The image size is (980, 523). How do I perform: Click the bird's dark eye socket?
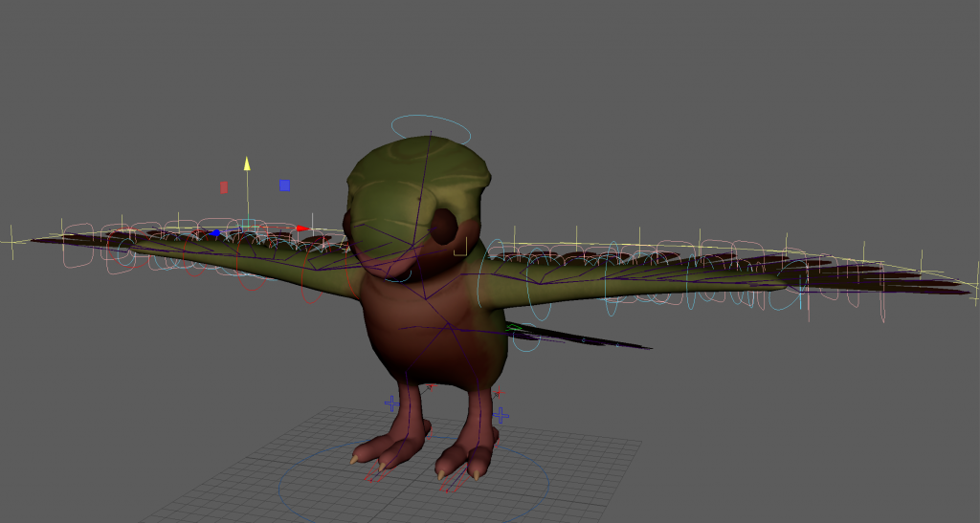(444, 225)
